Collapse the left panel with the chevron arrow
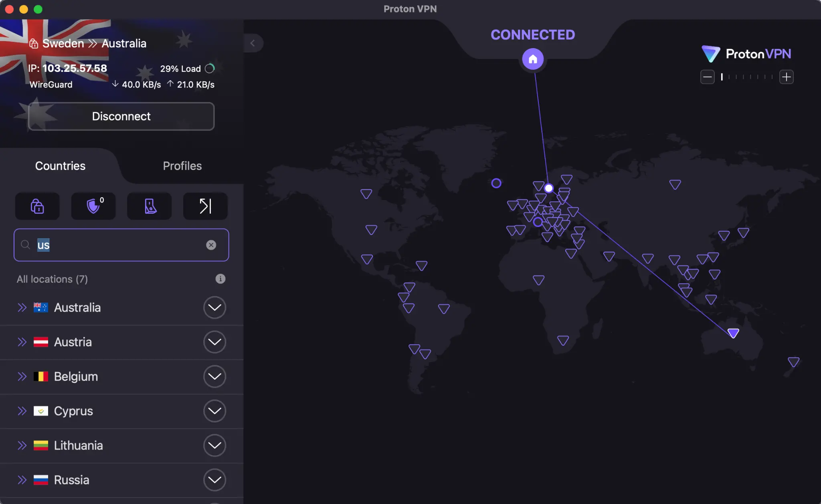The image size is (821, 504). pos(253,43)
